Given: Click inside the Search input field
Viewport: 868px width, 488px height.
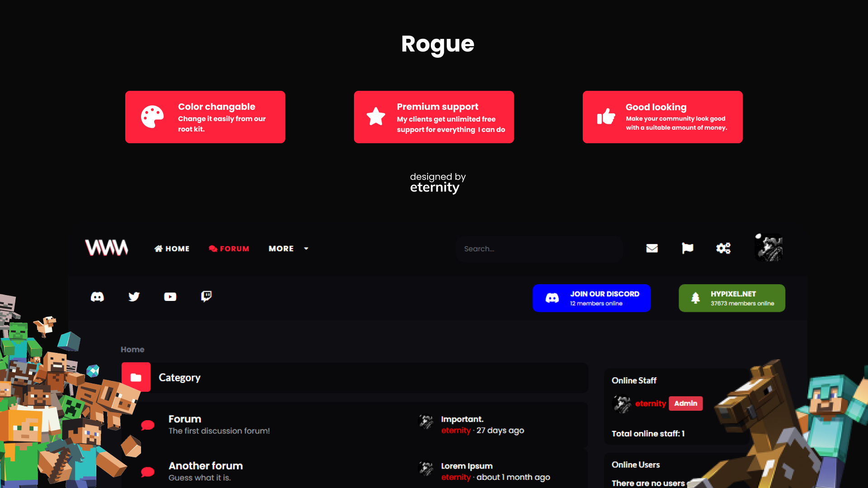Looking at the screenshot, I should click(539, 249).
